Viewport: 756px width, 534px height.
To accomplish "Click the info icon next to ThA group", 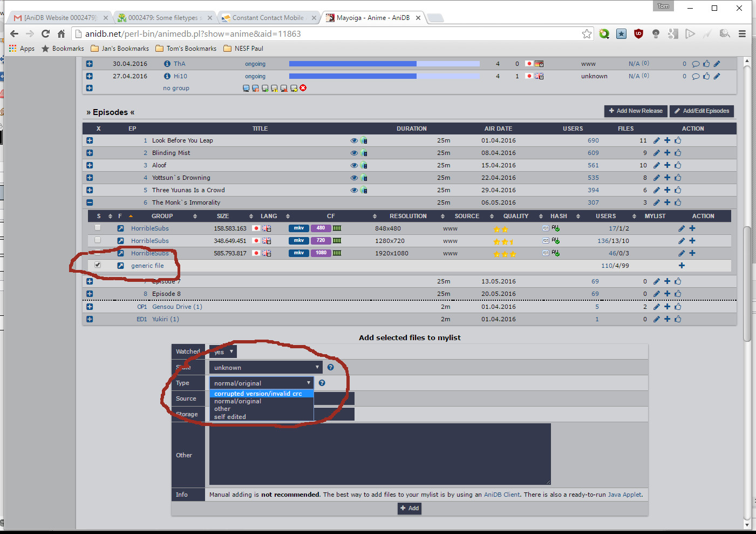I will (167, 64).
